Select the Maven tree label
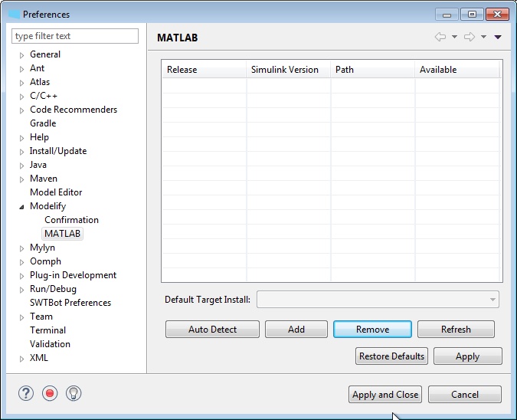 tap(44, 179)
